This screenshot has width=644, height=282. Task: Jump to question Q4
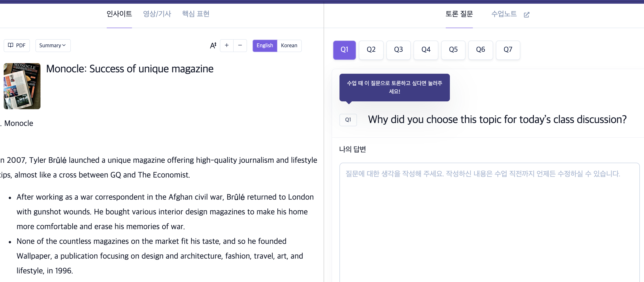click(x=426, y=50)
